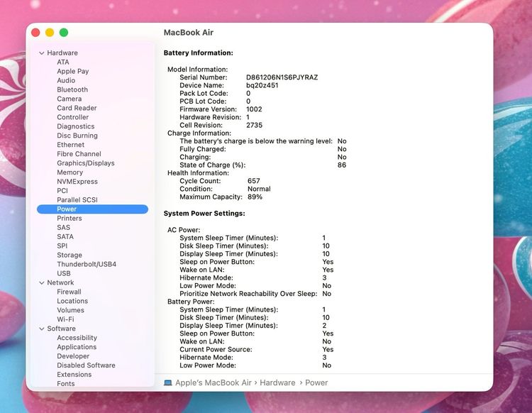Open the Controller entry
This screenshot has width=532, height=413.
click(72, 117)
